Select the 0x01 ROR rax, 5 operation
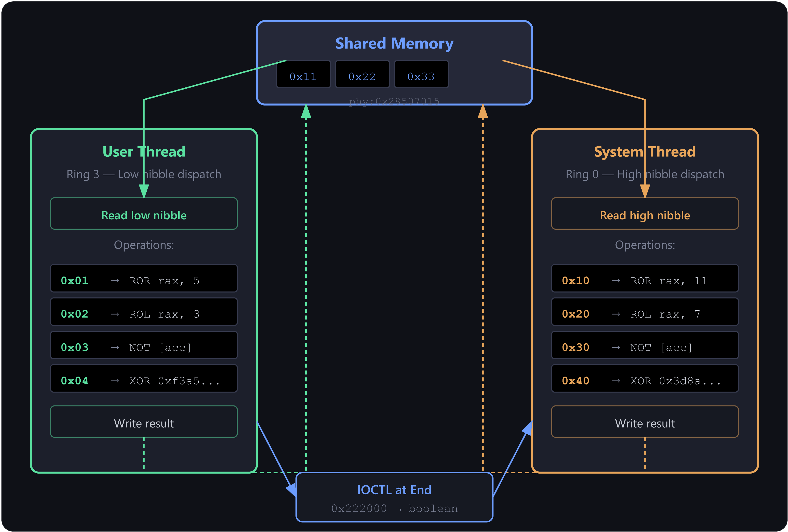788x532 pixels. pos(144,278)
